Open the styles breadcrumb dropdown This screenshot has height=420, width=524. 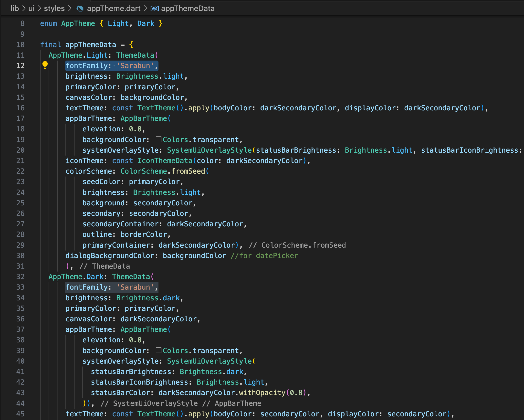pyautogui.click(x=54, y=9)
